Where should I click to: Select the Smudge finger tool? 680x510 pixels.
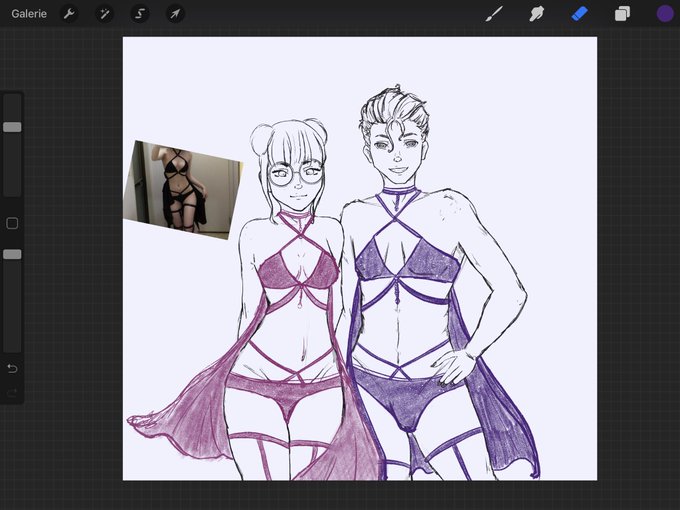tap(536, 14)
